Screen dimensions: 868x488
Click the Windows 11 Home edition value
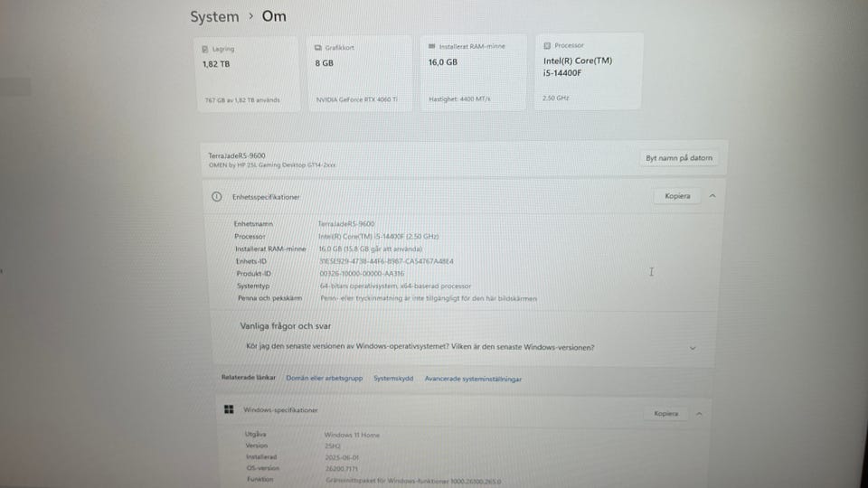point(352,435)
